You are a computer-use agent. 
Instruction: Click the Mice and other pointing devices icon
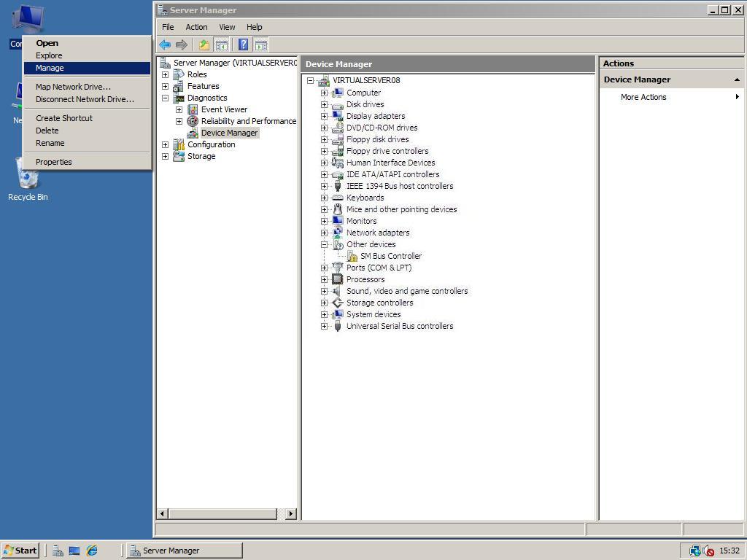(x=338, y=209)
